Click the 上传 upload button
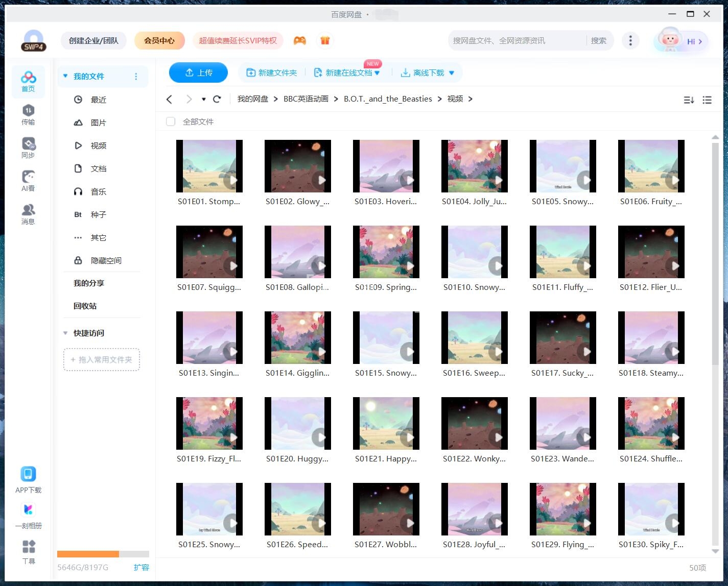The image size is (728, 586). click(x=199, y=72)
